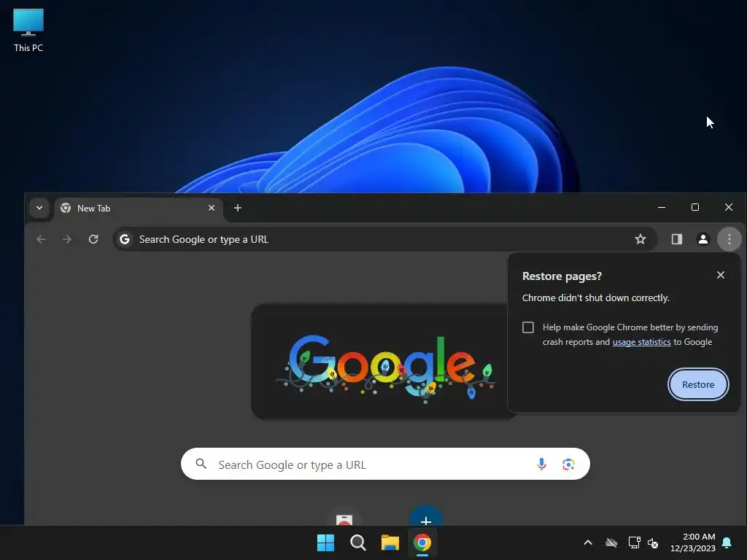The height and width of the screenshot is (560, 747).
Task: Add a shortcut with the plus tile
Action: [x=426, y=517]
